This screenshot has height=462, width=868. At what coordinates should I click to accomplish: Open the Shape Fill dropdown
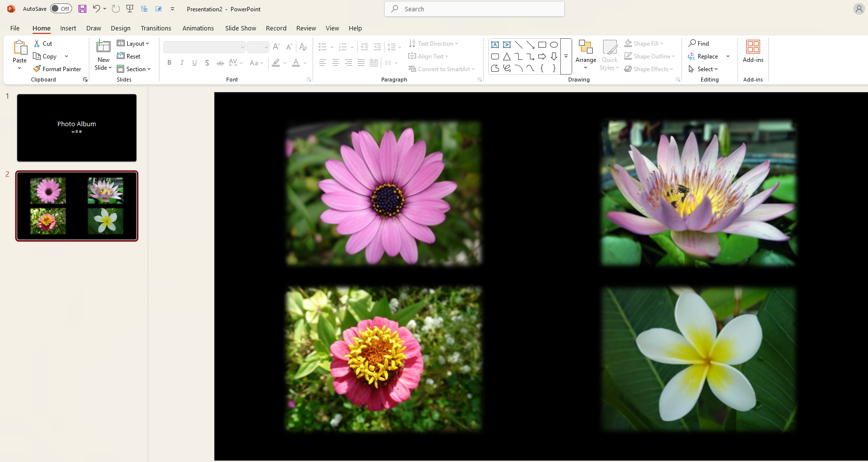coord(644,43)
